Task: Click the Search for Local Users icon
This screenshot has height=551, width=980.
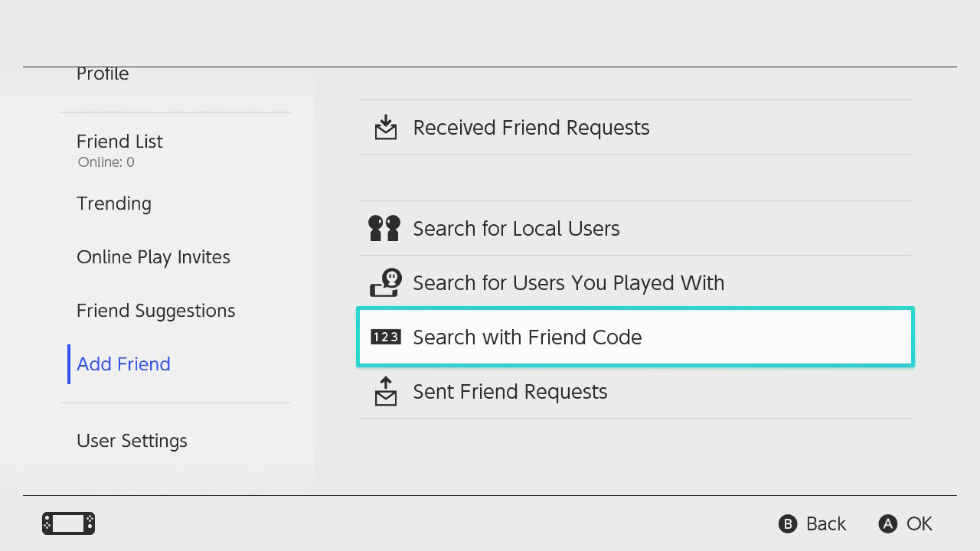Action: 384,228
